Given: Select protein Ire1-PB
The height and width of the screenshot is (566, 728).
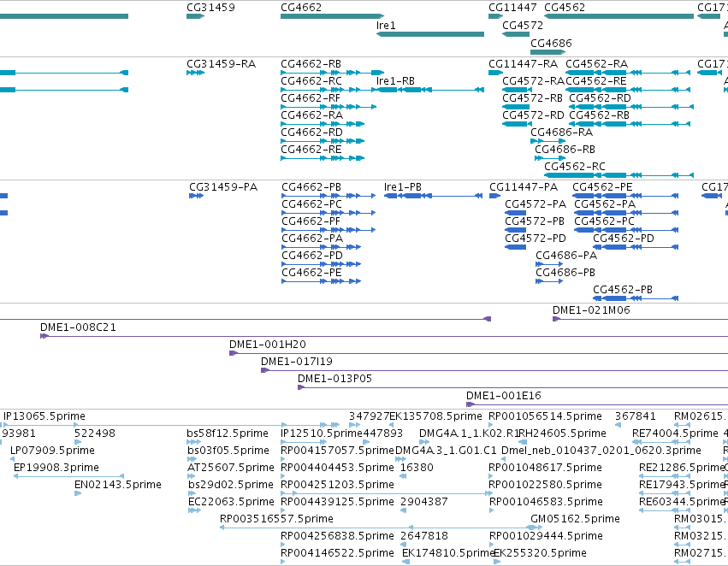Looking at the screenshot, I should 433,196.
